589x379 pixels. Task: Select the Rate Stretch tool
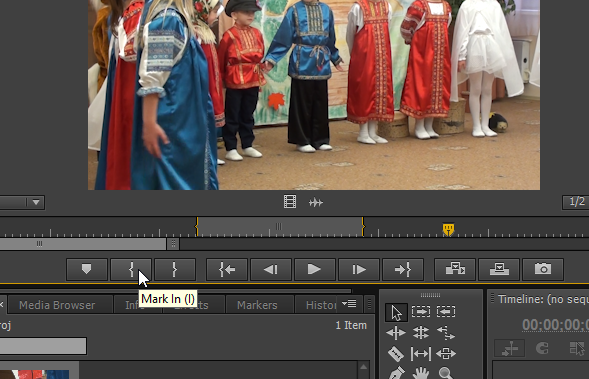click(446, 333)
